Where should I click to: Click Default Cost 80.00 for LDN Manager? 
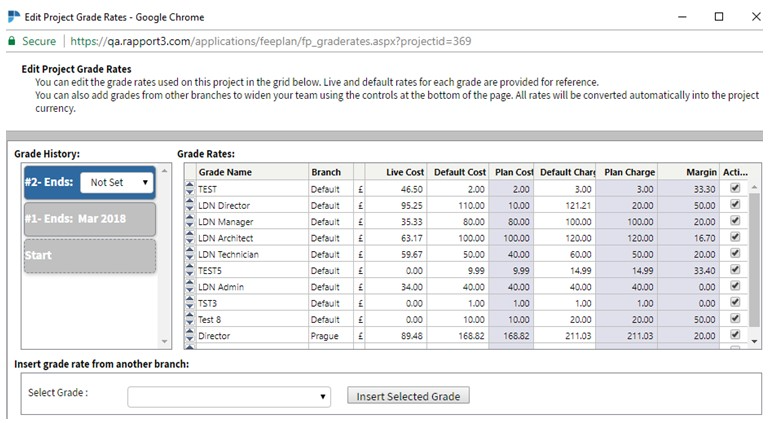[x=458, y=221]
